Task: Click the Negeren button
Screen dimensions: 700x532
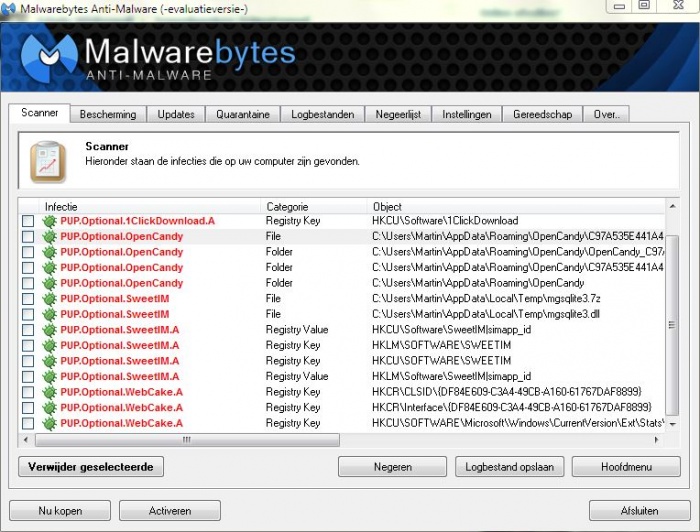Action: (392, 467)
